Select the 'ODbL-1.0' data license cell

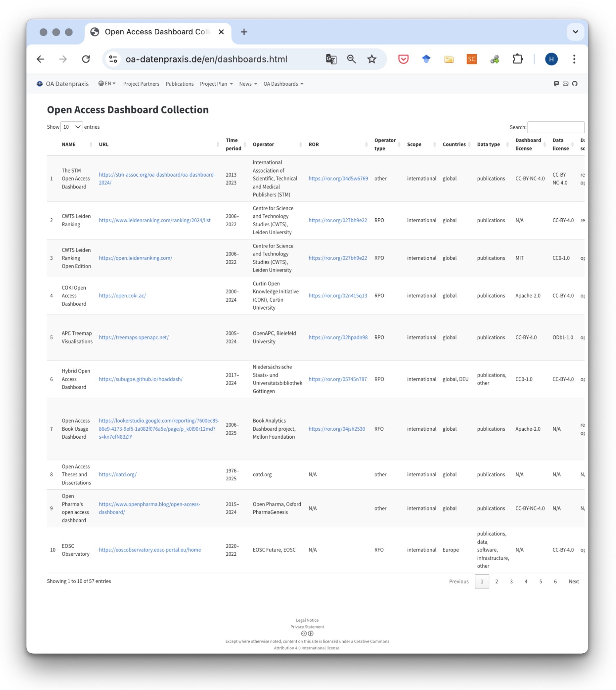(x=563, y=337)
